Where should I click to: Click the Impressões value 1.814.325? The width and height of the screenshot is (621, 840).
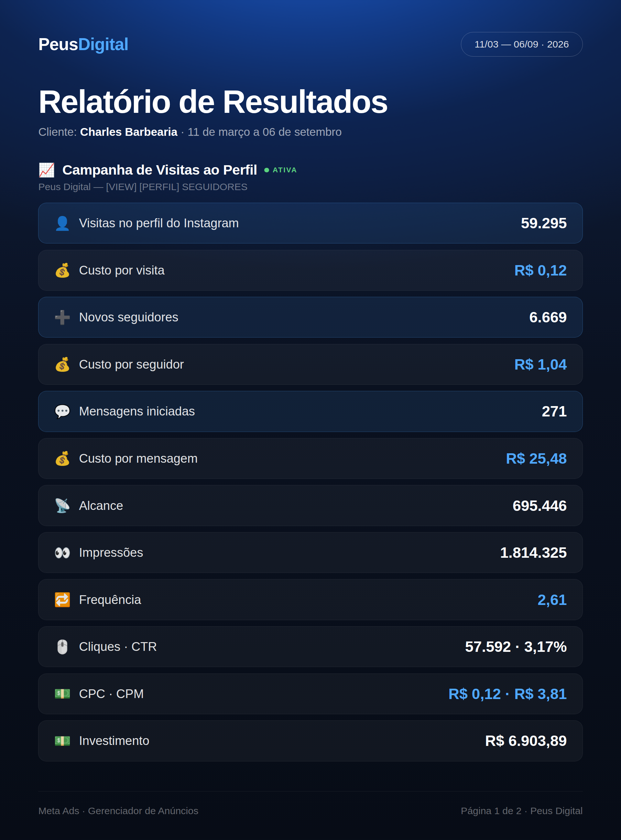click(x=533, y=553)
